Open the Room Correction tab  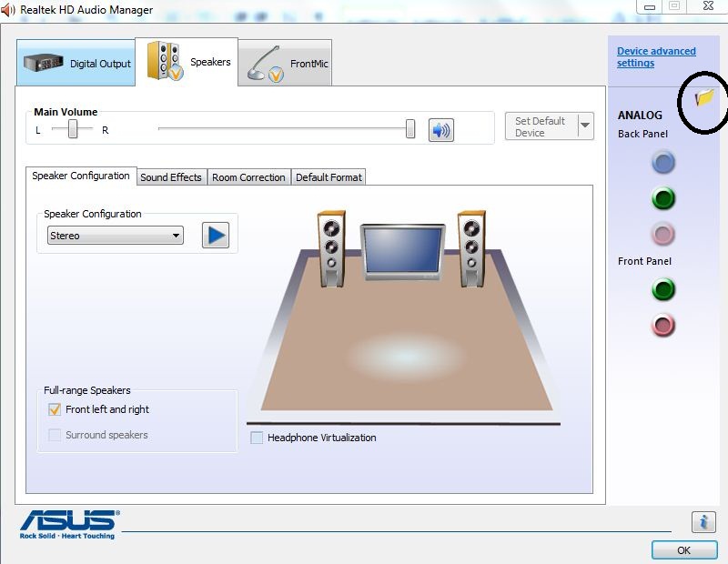pyautogui.click(x=248, y=177)
